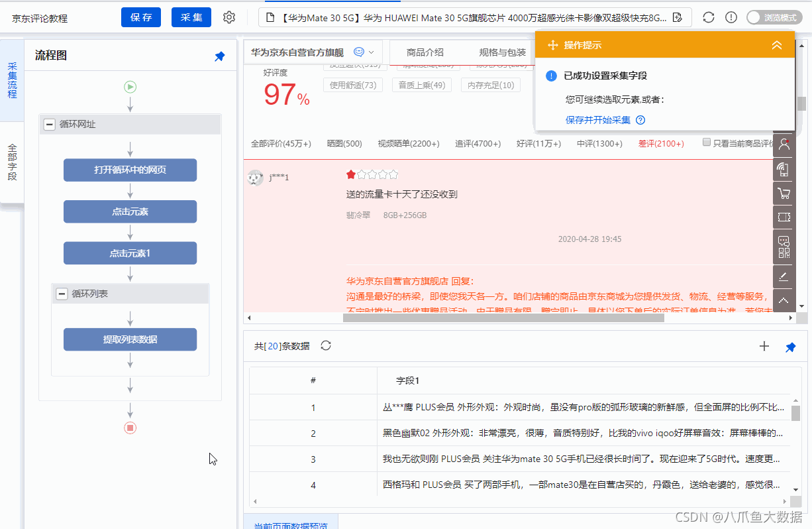Click the red stop node of flowchart

point(130,428)
